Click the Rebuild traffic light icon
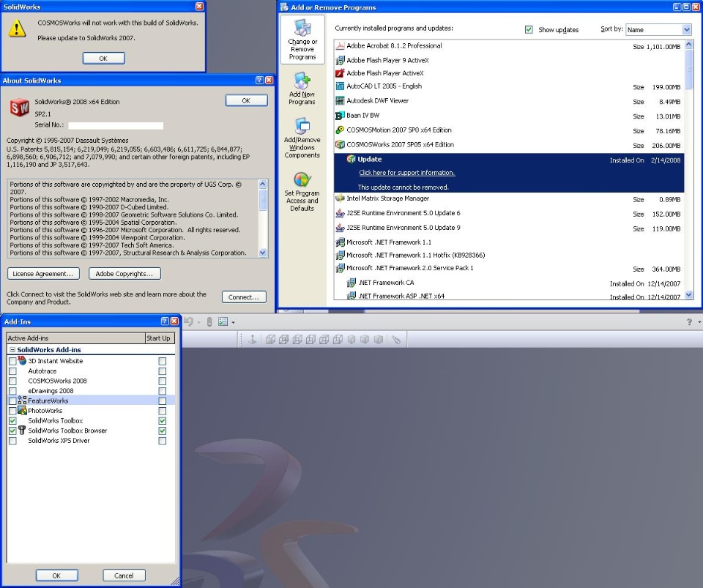The image size is (703, 588). 209,321
